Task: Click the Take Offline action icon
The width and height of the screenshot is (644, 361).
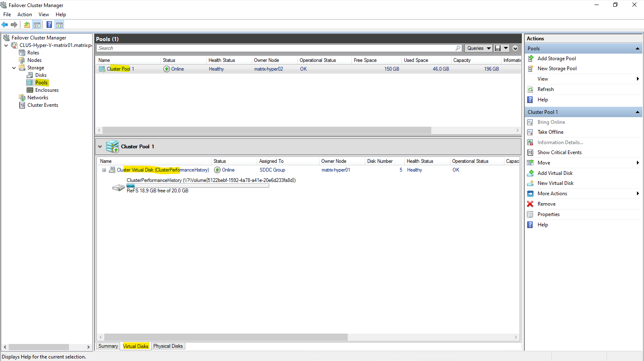Action: point(530,132)
